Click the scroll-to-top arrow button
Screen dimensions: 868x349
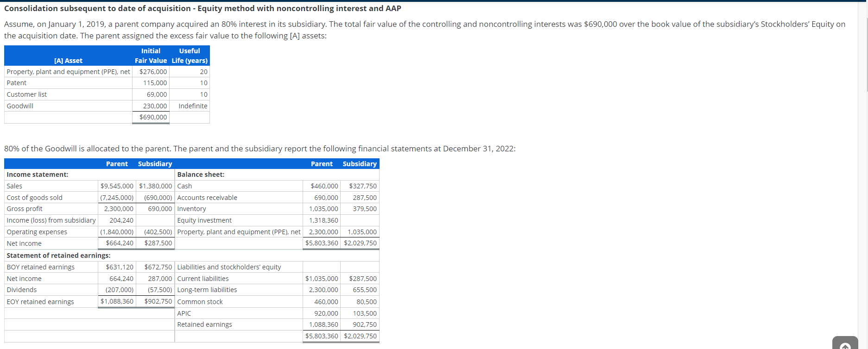[845, 343]
